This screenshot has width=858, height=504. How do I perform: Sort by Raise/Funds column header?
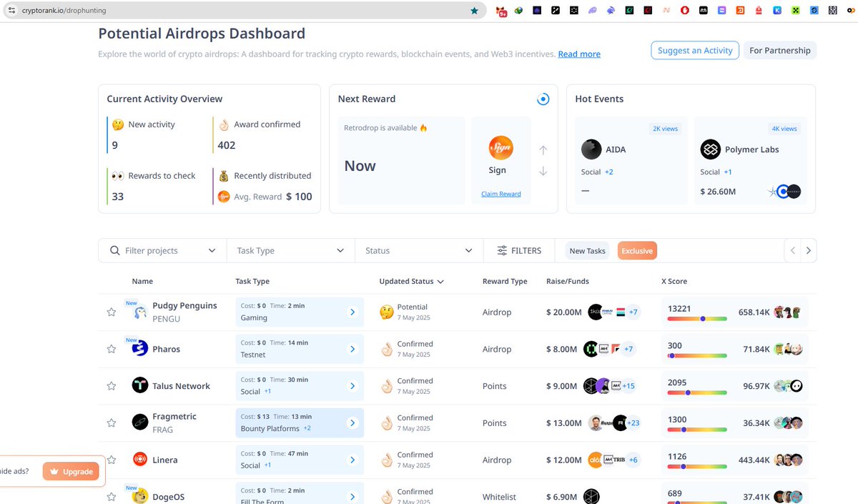click(568, 282)
